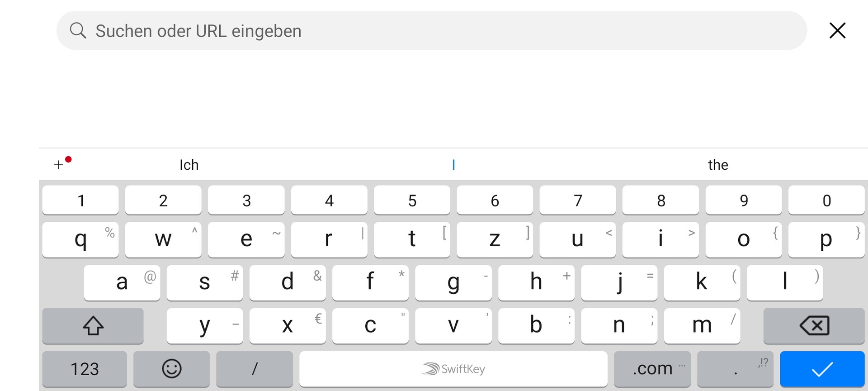Choose the "Ich" word suggestion
The width and height of the screenshot is (868, 391).
(x=189, y=165)
